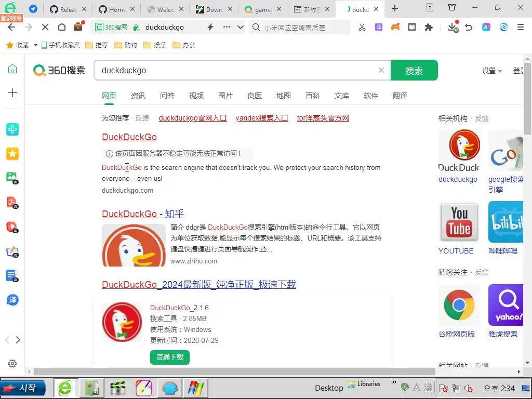532x399 pixels.
Task: Open browser home page icon in toolbar
Action: click(x=62, y=27)
